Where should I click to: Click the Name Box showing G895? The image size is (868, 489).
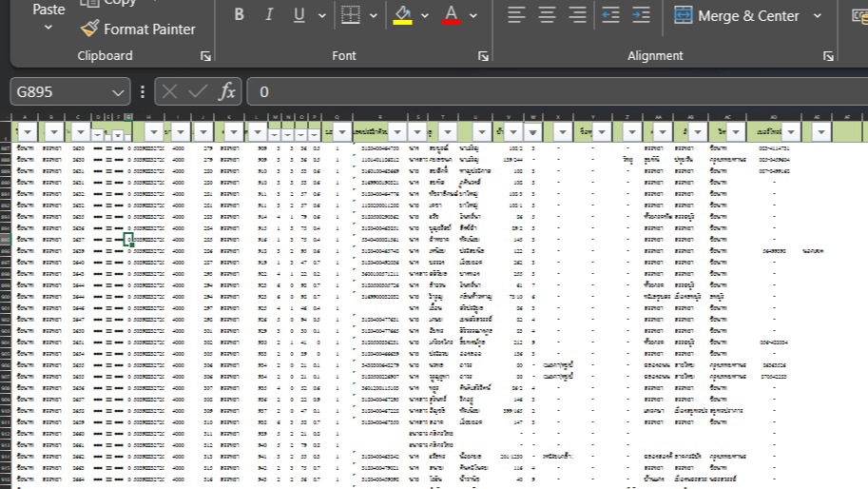coord(61,92)
